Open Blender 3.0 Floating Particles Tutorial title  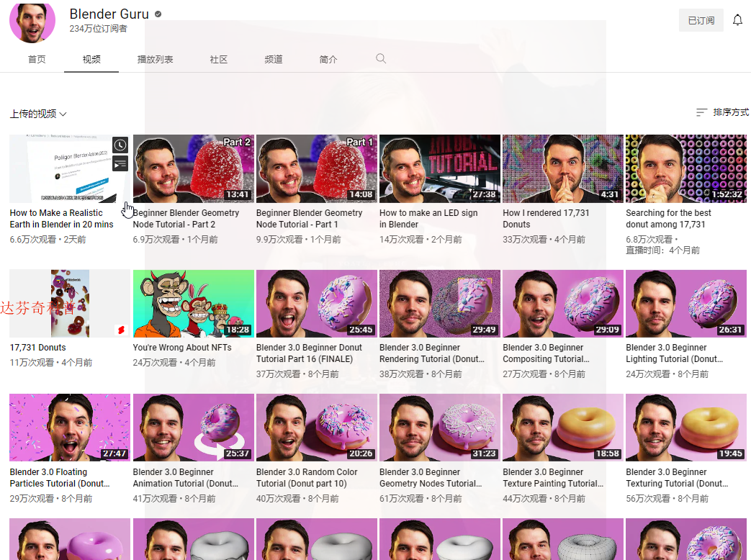60,478
